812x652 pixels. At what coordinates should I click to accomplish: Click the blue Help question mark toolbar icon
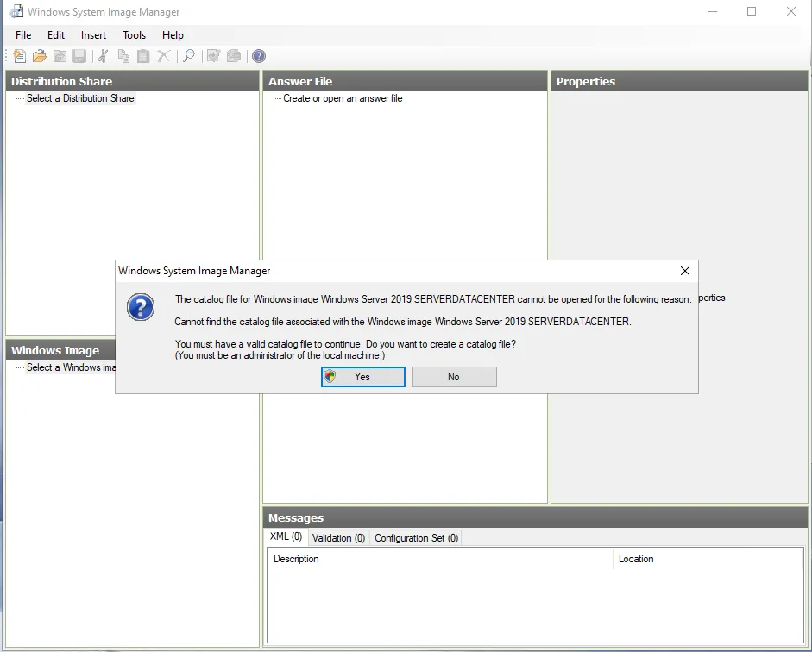coord(259,56)
